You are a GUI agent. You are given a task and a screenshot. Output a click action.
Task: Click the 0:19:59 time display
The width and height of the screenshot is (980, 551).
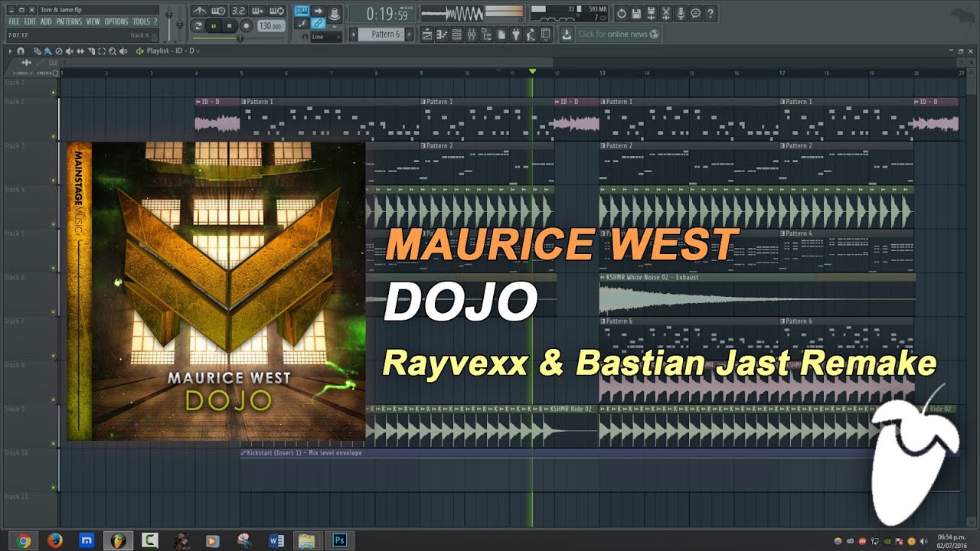point(383,13)
